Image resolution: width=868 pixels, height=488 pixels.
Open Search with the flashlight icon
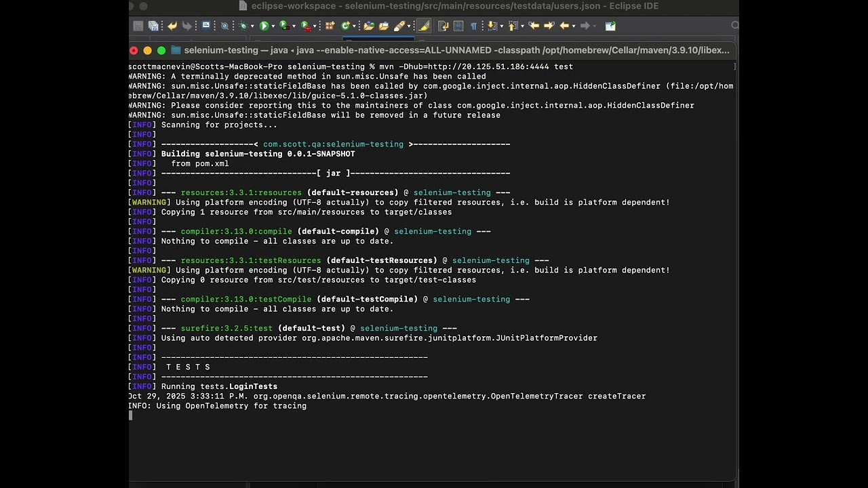coord(400,26)
